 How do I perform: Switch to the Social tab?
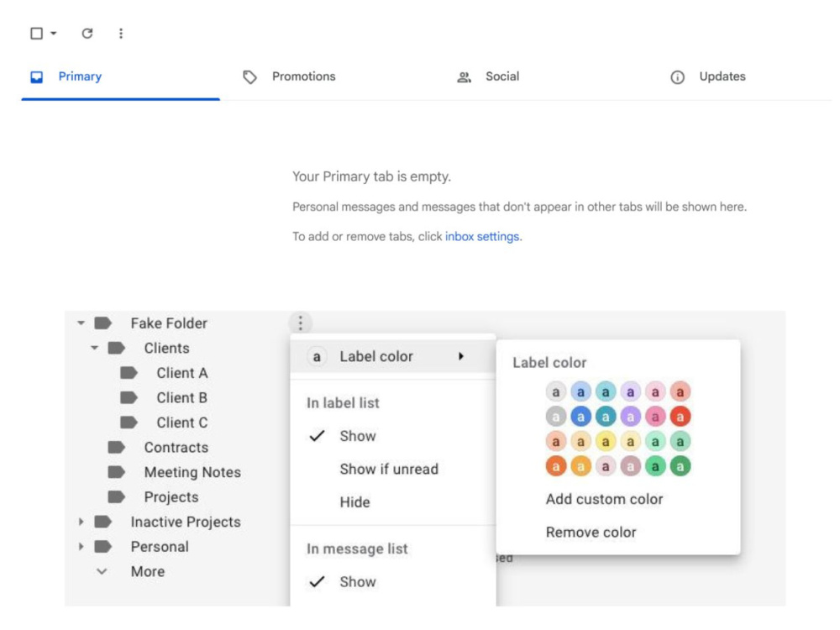pos(488,76)
